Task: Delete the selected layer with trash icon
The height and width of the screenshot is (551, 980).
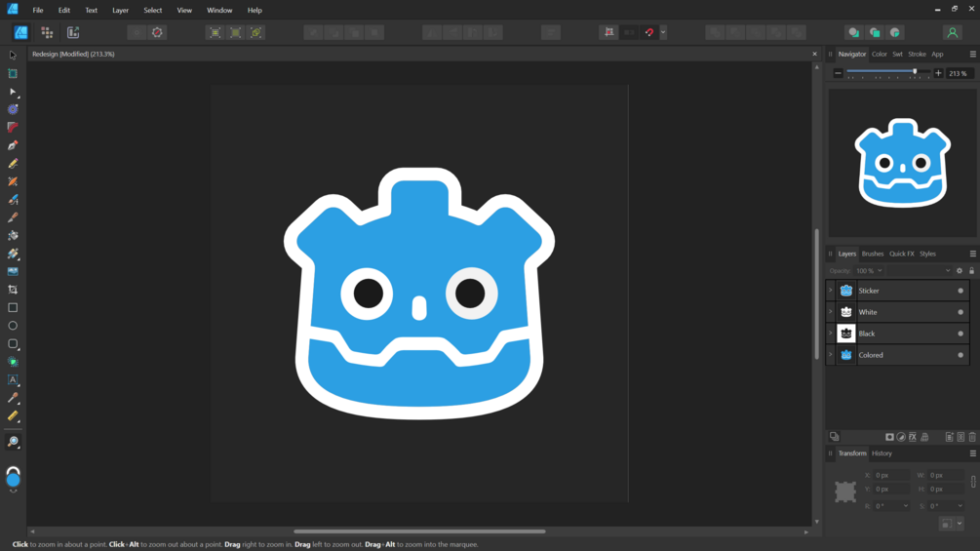Action: point(972,437)
